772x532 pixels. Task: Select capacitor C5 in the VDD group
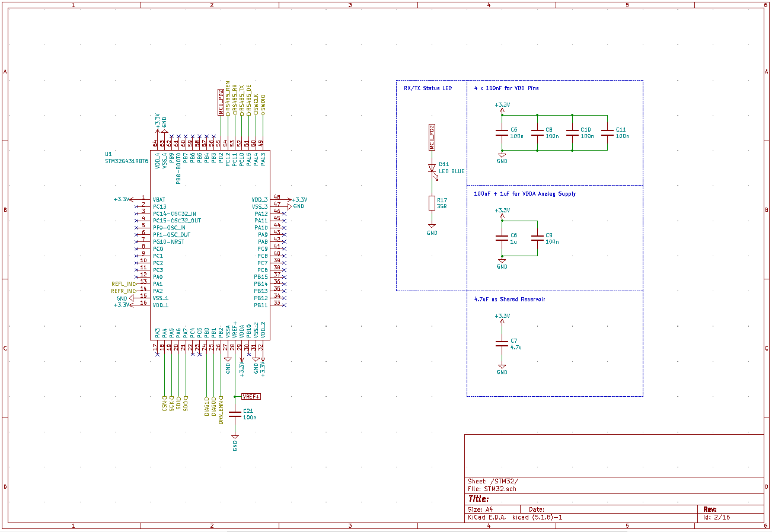click(502, 133)
